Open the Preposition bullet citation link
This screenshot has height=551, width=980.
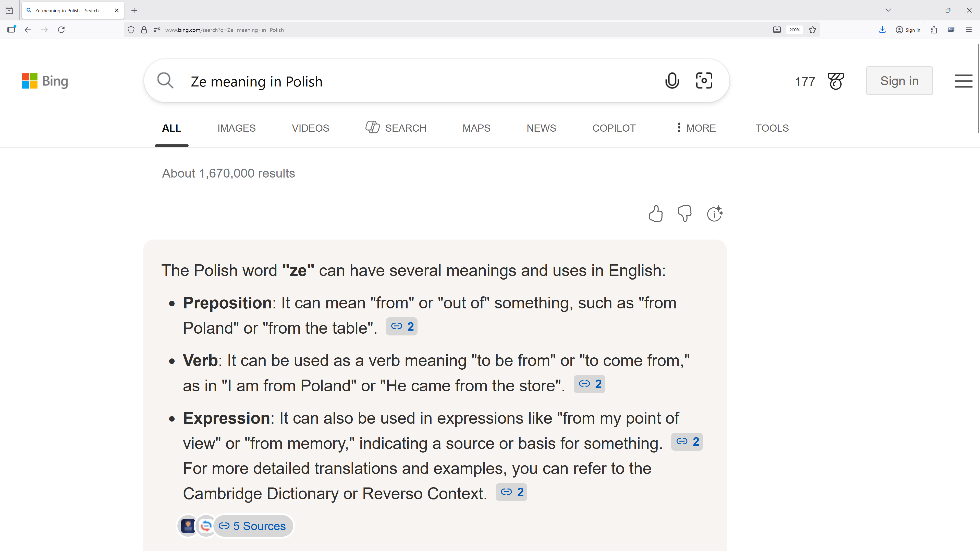402,327
